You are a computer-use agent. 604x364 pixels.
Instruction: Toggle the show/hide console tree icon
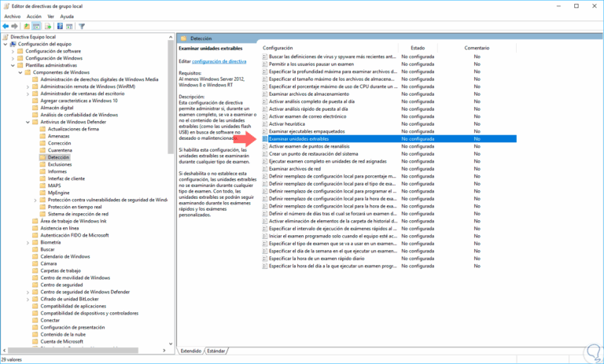tap(37, 26)
